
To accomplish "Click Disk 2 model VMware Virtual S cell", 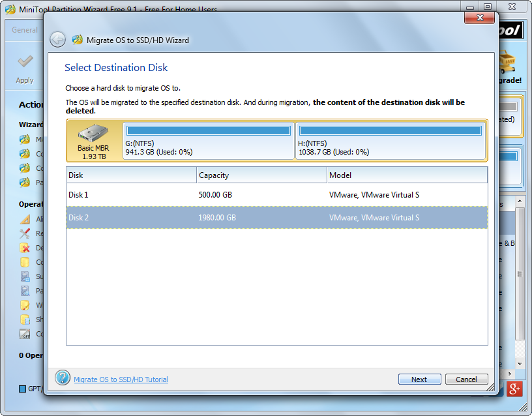I will coord(374,218).
